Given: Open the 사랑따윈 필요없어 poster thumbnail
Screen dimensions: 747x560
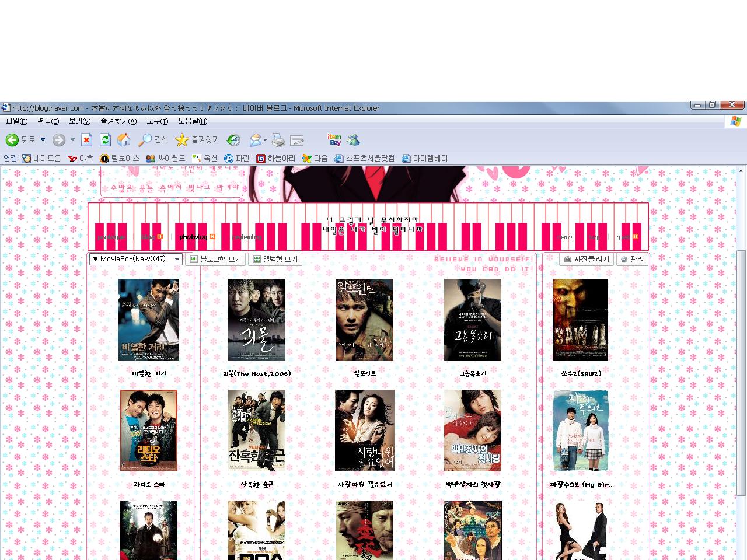Looking at the screenshot, I should point(365,430).
